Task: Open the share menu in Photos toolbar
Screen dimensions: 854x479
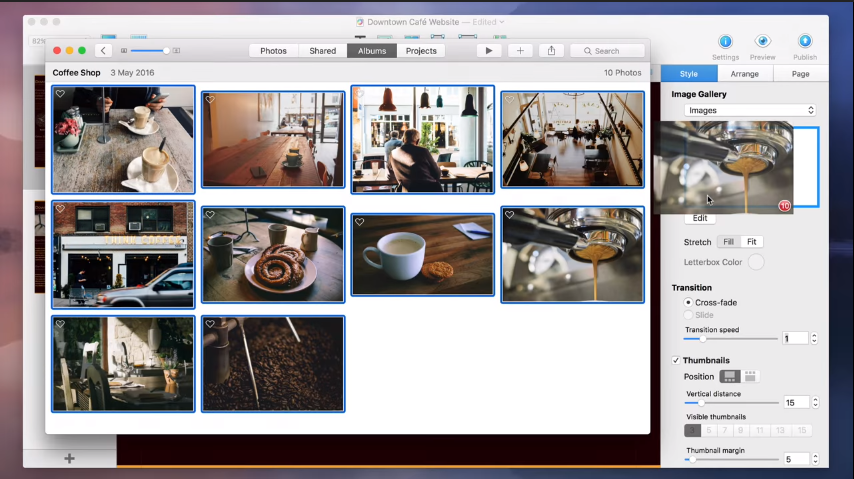Action: pos(551,51)
